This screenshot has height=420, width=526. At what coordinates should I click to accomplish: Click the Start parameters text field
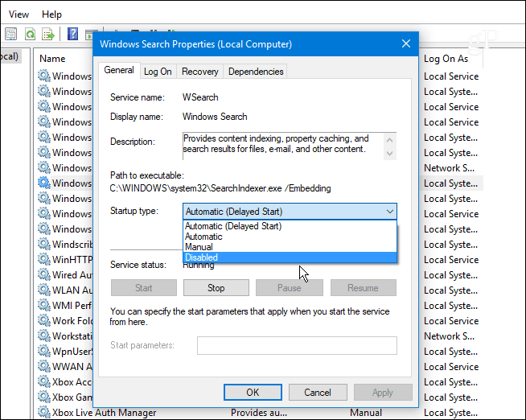tap(297, 345)
